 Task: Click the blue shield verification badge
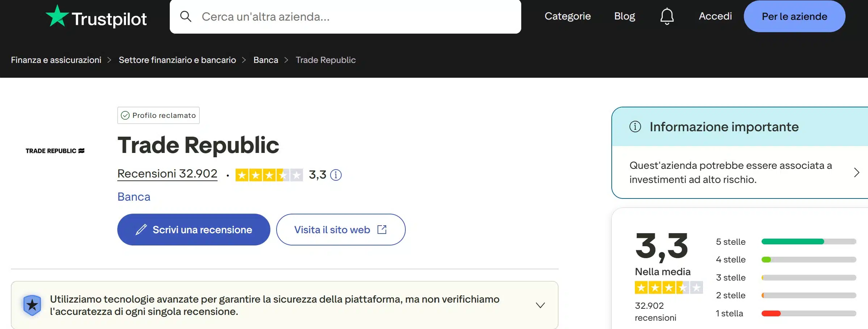tap(33, 305)
